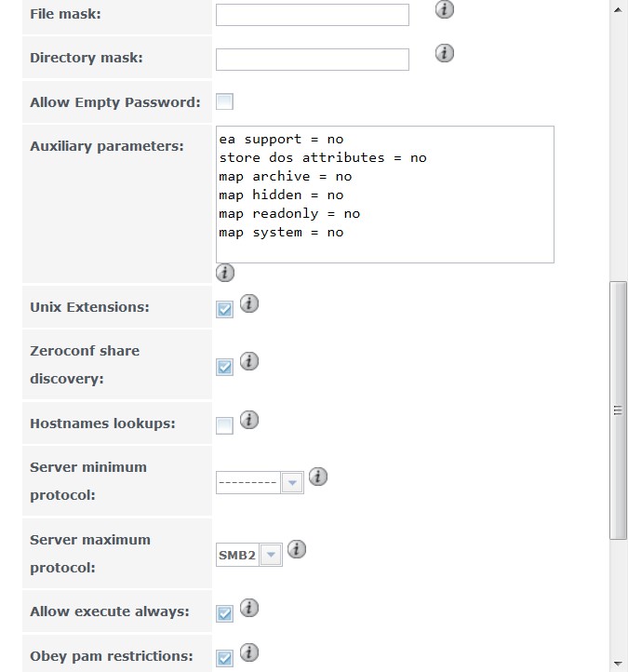Toggle the Allow execute always checkbox
628x672 pixels.
point(224,613)
